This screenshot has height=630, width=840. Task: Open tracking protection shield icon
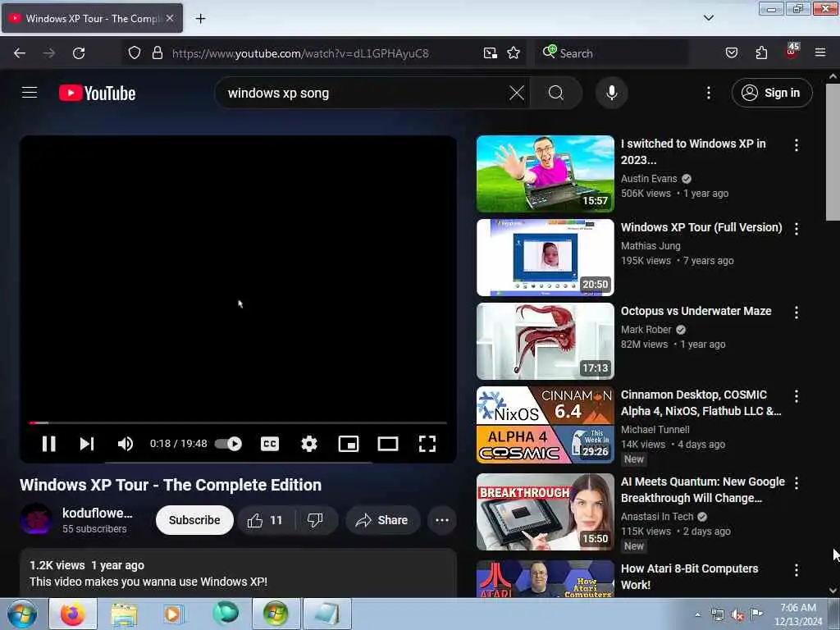point(135,52)
